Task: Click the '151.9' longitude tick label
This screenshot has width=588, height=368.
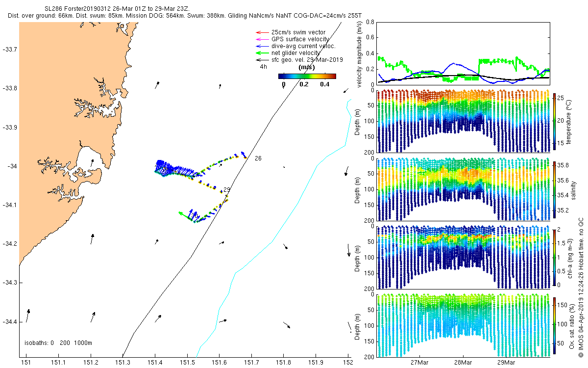Action: (x=316, y=363)
